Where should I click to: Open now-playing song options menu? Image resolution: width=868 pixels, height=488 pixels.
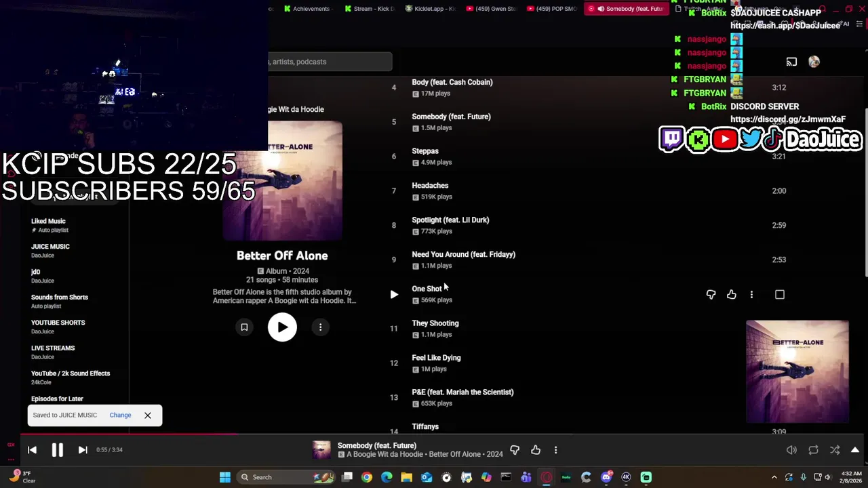(x=555, y=449)
